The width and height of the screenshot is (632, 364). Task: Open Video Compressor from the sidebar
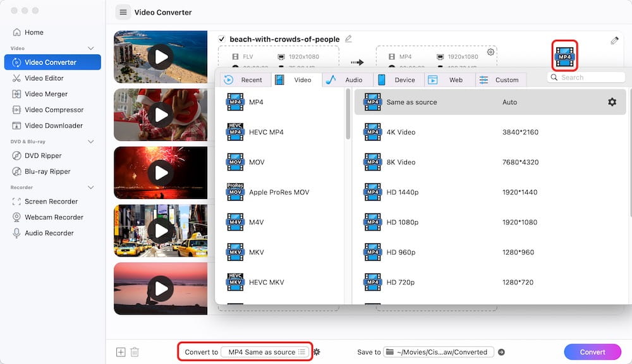[x=48, y=110]
